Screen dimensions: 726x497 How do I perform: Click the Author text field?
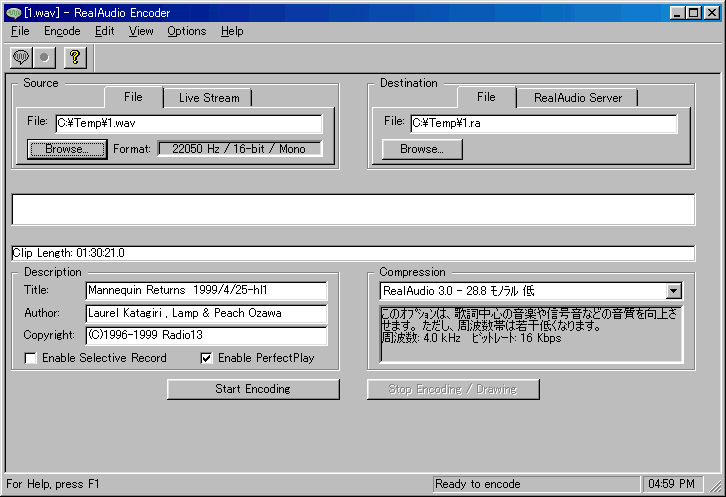tap(207, 313)
